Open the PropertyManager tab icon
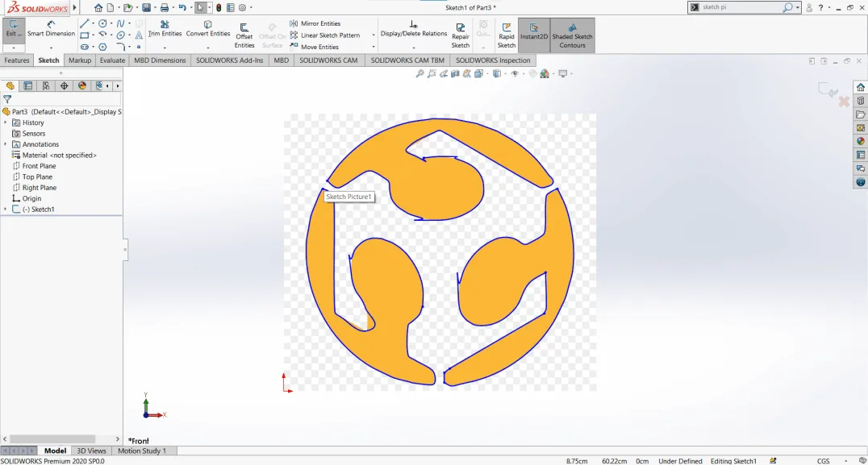This screenshot has width=868, height=465. pyautogui.click(x=27, y=85)
